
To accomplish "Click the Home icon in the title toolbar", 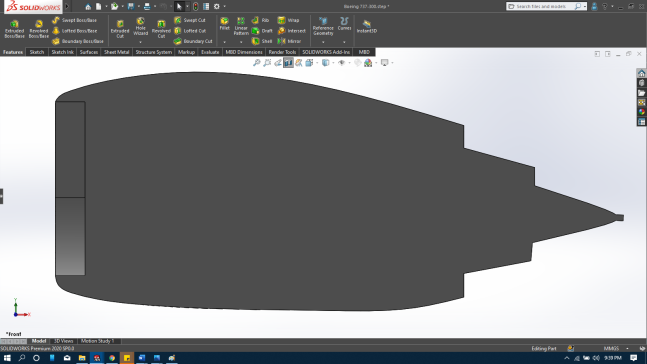I will (88, 6).
